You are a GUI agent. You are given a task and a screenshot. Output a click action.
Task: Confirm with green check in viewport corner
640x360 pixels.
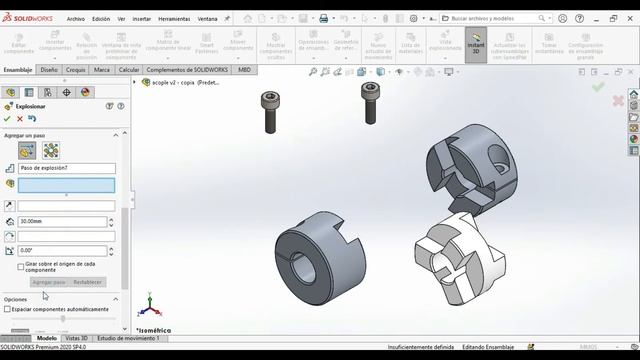point(598,87)
